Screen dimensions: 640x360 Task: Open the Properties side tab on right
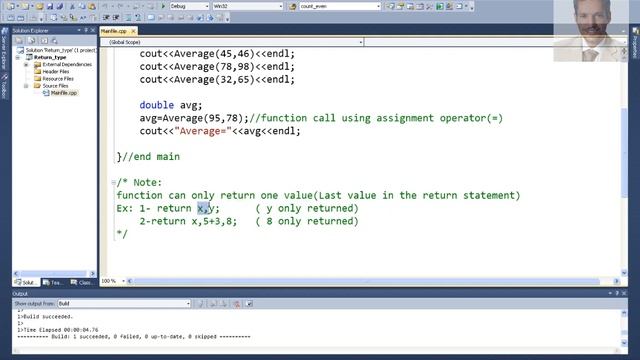tap(636, 43)
